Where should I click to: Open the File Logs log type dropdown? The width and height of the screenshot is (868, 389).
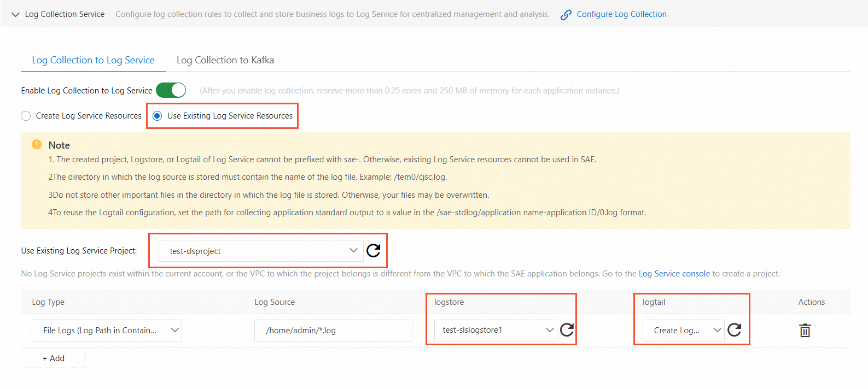click(107, 331)
